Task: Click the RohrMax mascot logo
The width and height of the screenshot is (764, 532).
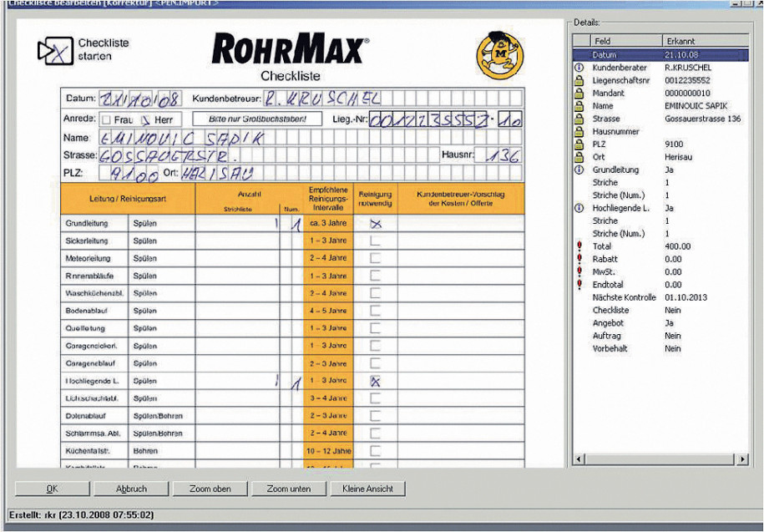Action: [x=499, y=55]
